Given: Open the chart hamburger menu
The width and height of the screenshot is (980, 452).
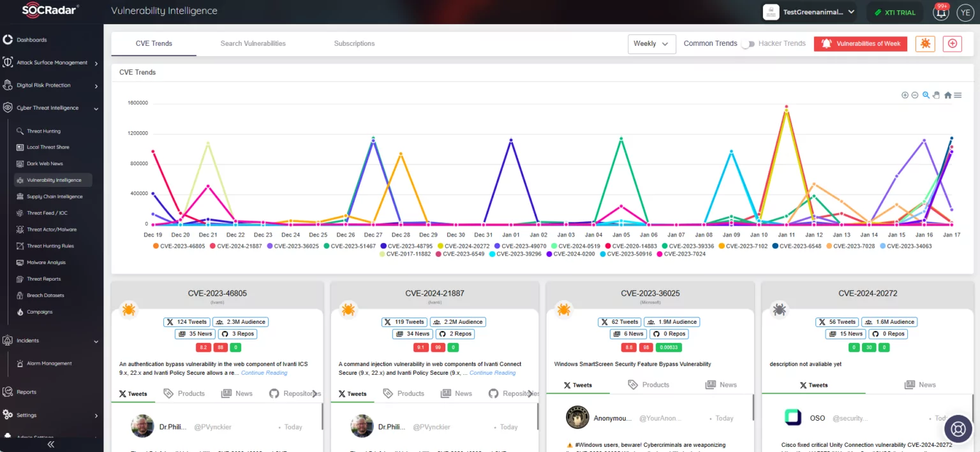Looking at the screenshot, I should [x=958, y=95].
